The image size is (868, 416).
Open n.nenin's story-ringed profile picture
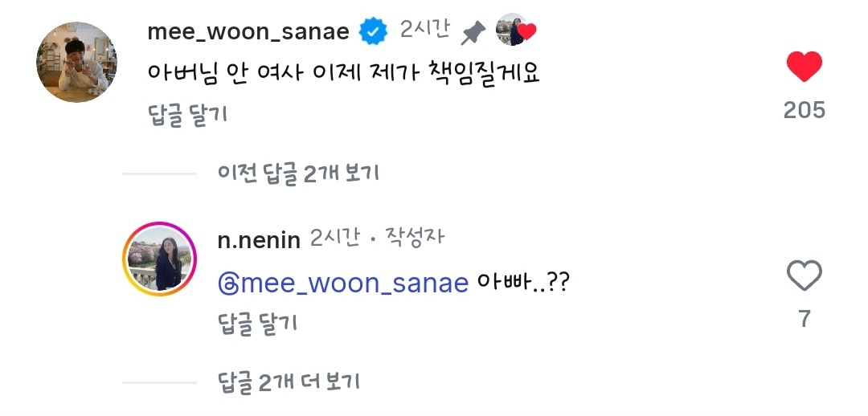(x=160, y=258)
